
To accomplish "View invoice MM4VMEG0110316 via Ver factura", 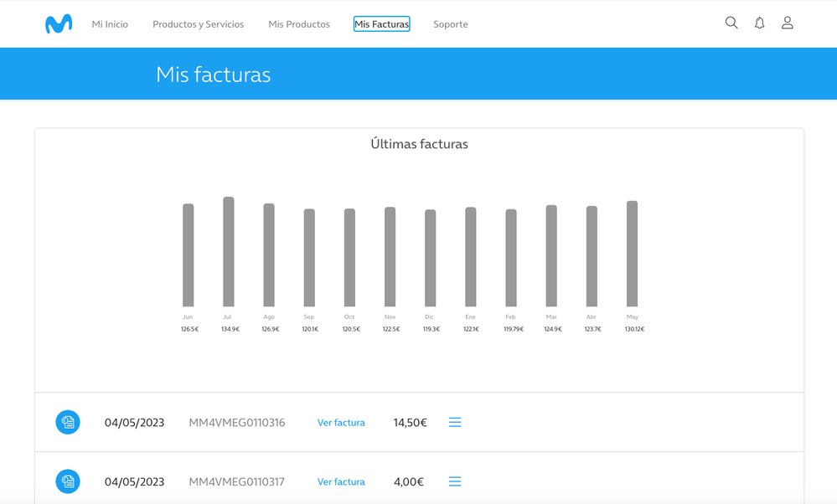I will tap(341, 423).
